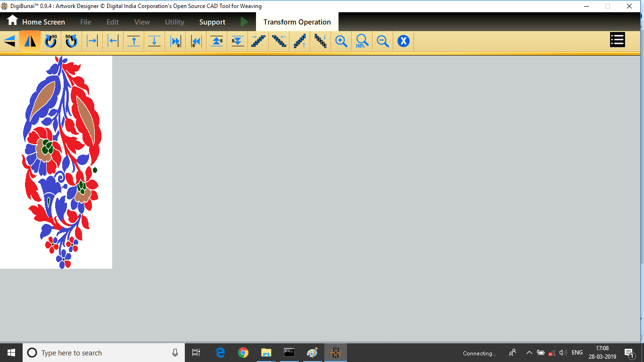The image size is (644, 362).
Task: Click the floral artwork on canvas
Action: click(60, 160)
